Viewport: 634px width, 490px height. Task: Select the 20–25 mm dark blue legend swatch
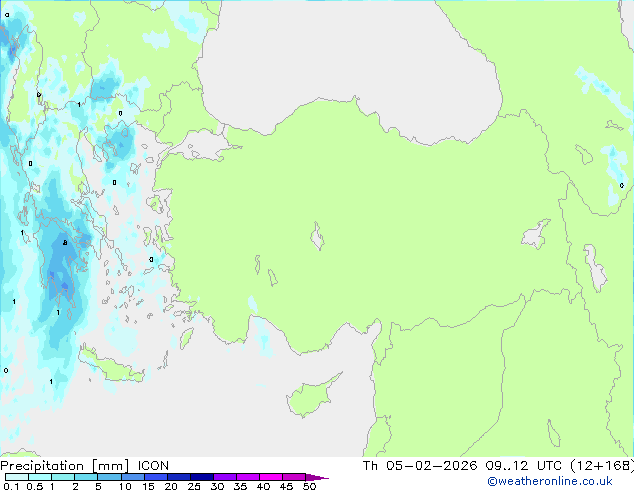(179, 477)
